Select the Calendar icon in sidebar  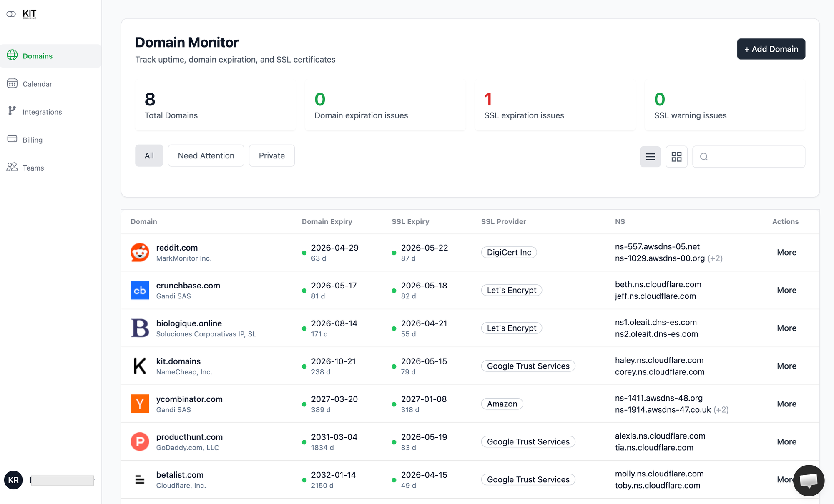13,83
